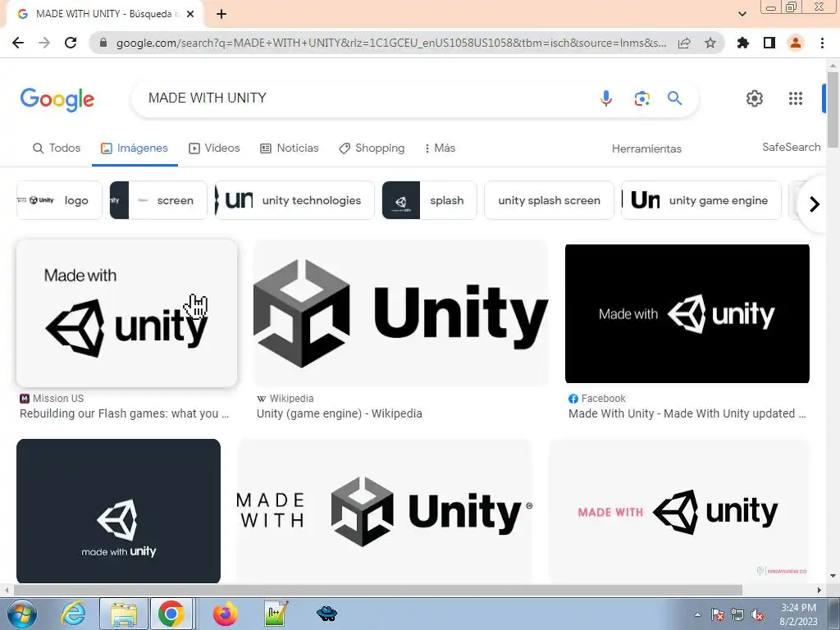840x630 pixels.
Task: Show hidden system tray icons
Action: [x=697, y=614]
